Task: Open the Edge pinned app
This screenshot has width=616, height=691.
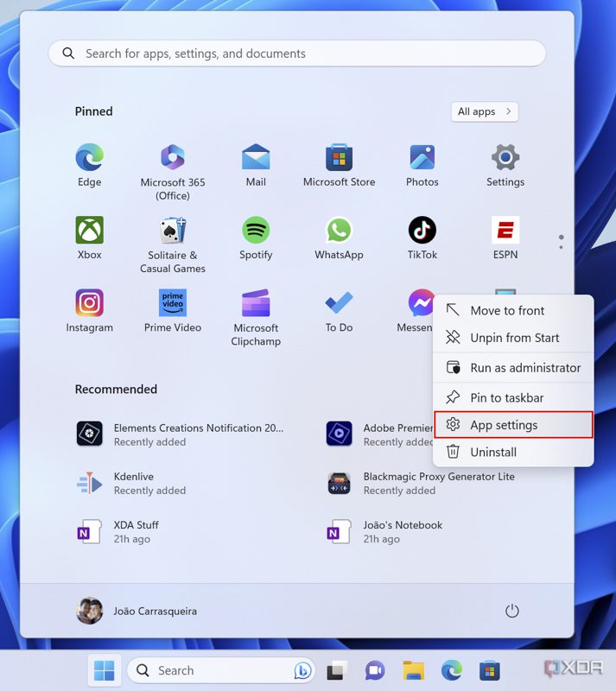Action: 90,165
